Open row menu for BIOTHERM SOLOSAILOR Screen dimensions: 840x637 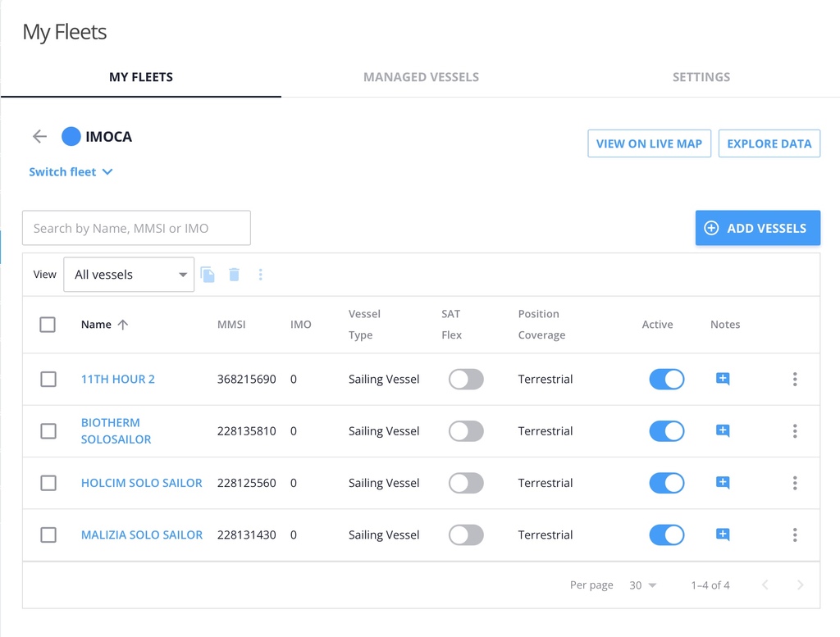795,431
